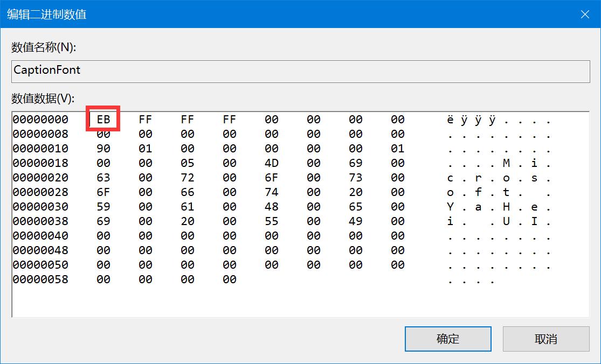Screen dimensions: 601x364
Task: Select the highlighted EB byte
Action: point(104,119)
